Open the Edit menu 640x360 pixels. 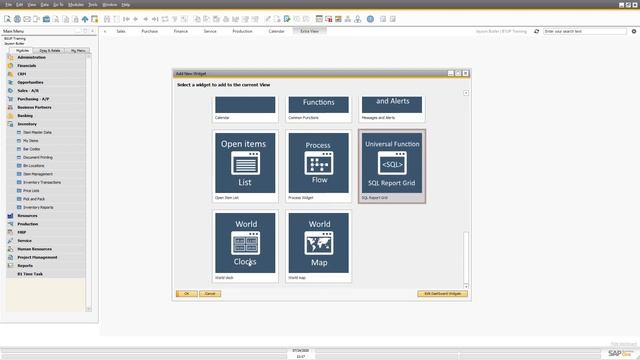(x=20, y=4)
